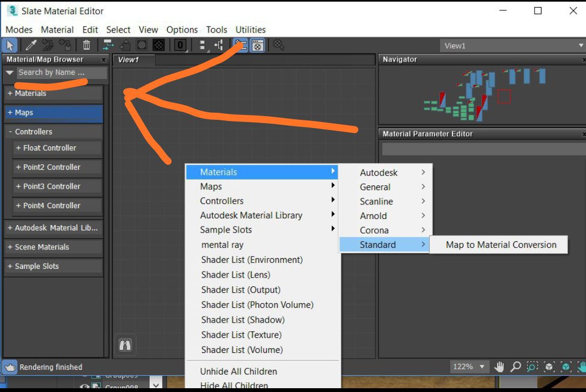586x392 pixels.
Task: Open the Arnold submenu entry
Action: coord(386,216)
